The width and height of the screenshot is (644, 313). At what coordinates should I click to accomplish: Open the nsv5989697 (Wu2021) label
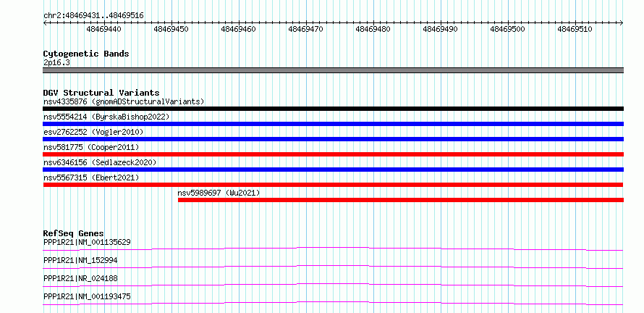point(219,193)
